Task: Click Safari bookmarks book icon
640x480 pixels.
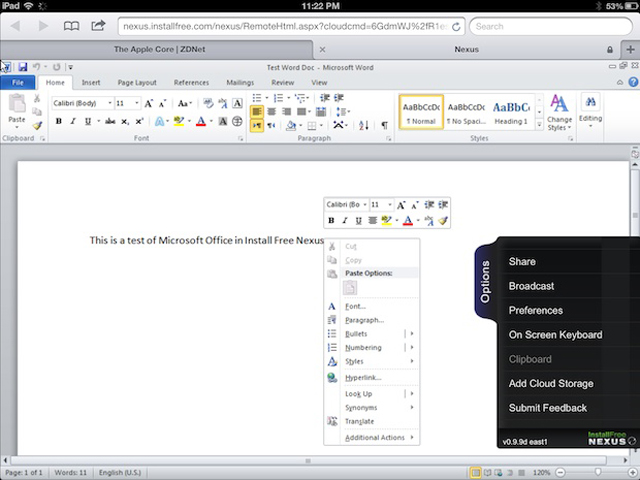Action: click(71, 26)
